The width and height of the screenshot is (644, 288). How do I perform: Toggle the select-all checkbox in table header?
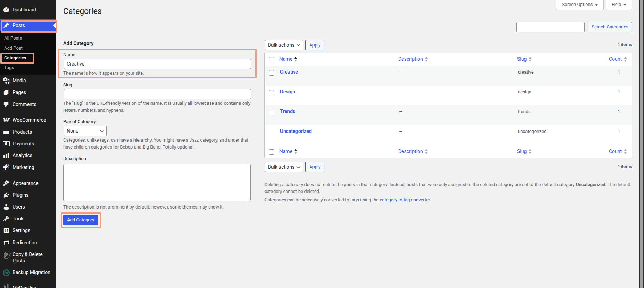pyautogui.click(x=271, y=60)
